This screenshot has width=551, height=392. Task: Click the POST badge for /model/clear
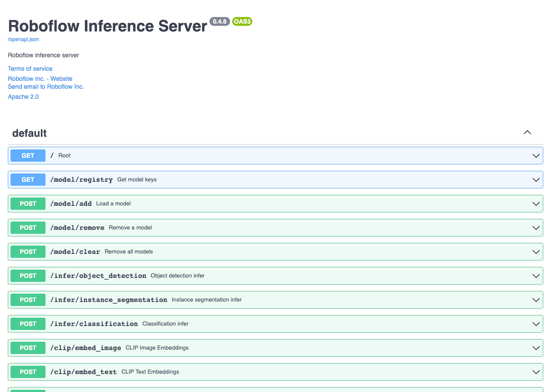click(x=28, y=252)
